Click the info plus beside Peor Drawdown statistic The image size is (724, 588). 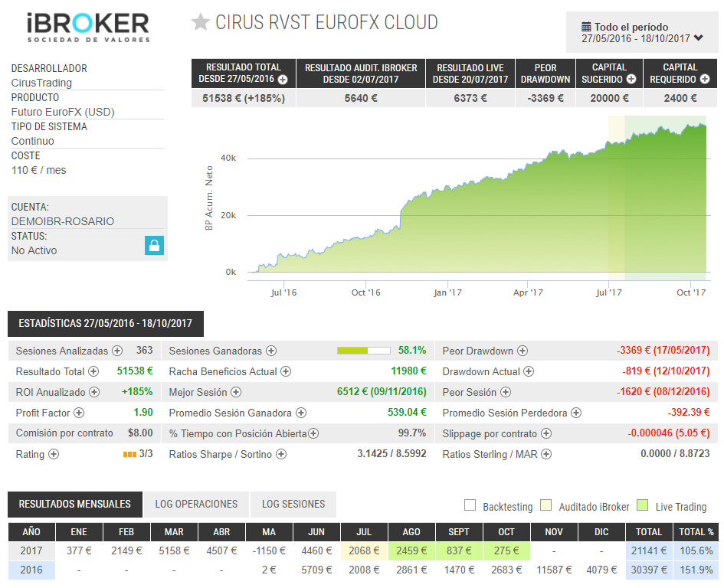523,351
